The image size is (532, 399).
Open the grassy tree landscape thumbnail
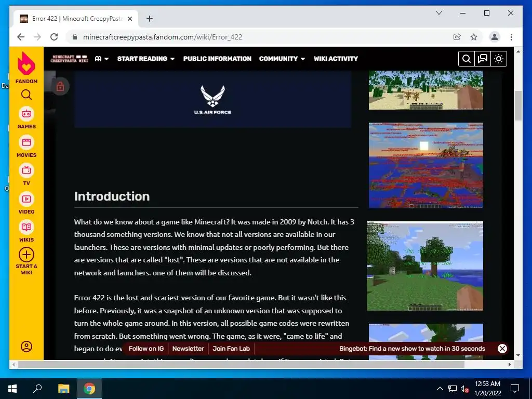click(x=425, y=266)
